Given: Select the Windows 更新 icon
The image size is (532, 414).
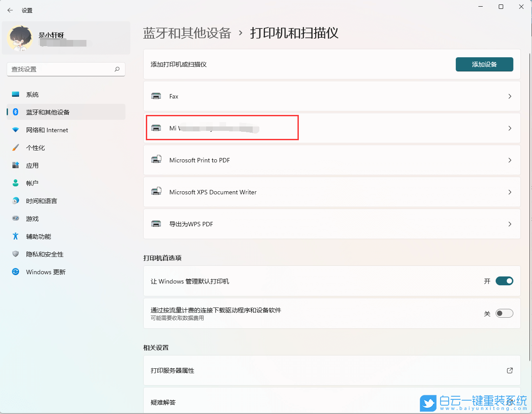Looking at the screenshot, I should (x=16, y=272).
